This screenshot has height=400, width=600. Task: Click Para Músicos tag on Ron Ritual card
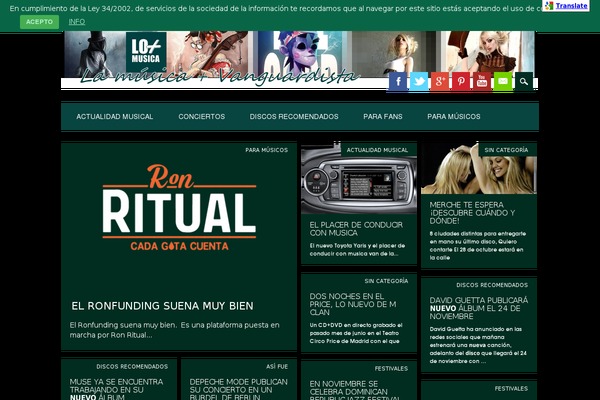pyautogui.click(x=267, y=150)
